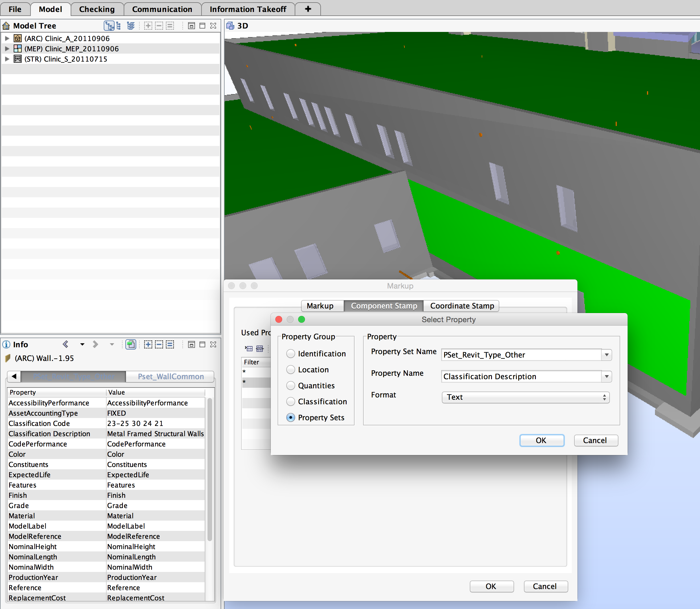Click the Info panel icon next to Info title

point(6,344)
